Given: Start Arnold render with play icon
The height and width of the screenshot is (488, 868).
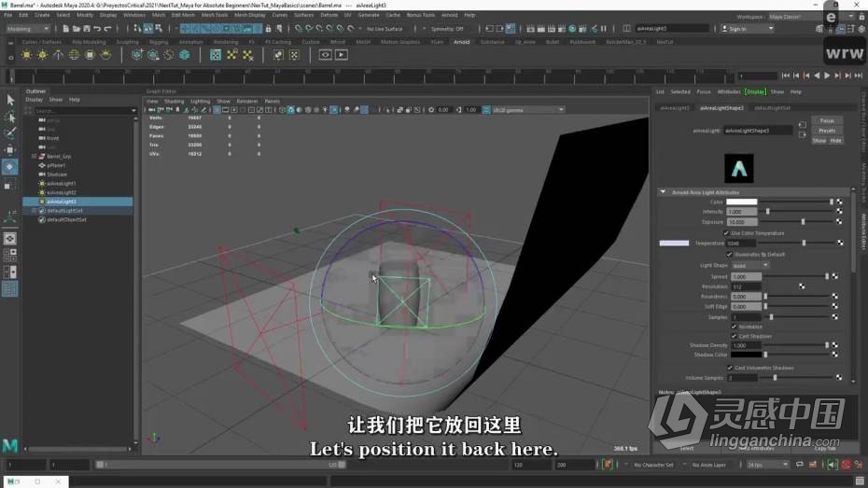Looking at the screenshot, I should point(341,55).
